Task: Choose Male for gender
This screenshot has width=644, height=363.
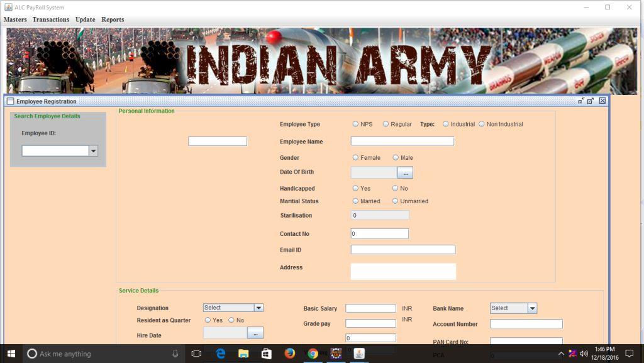Action: pos(396,158)
